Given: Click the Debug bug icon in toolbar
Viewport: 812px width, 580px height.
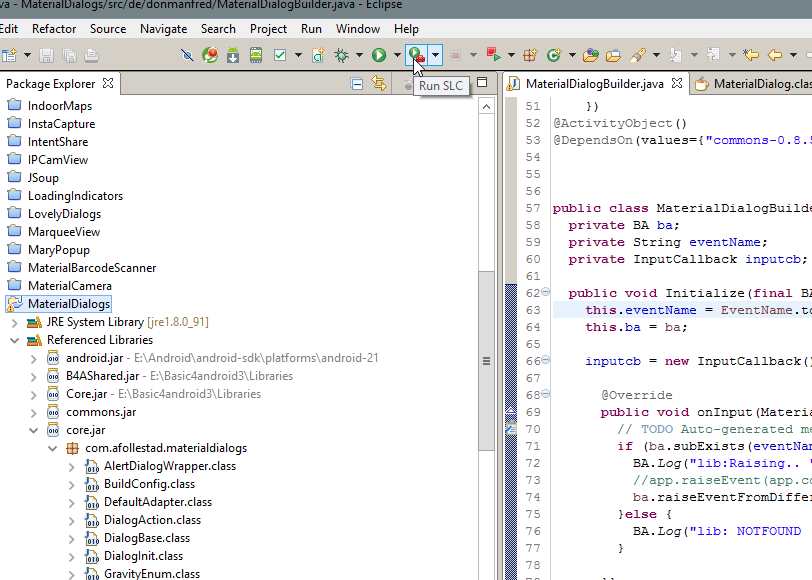Looking at the screenshot, I should 342,55.
